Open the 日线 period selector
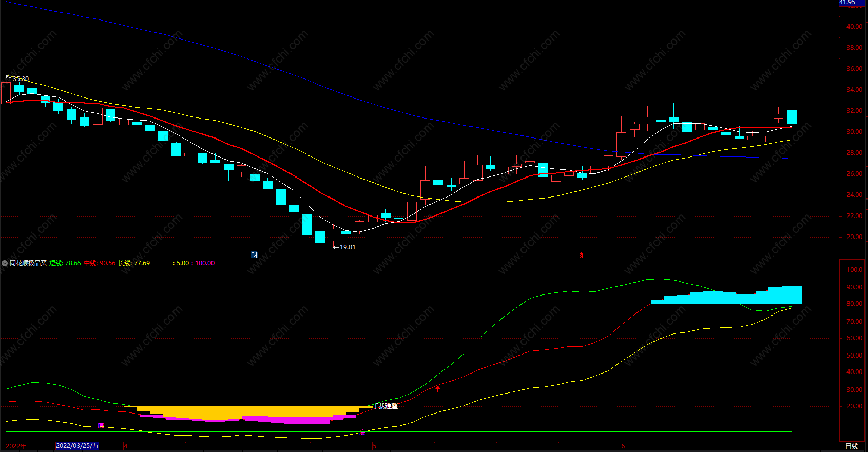The image size is (868, 452). point(852,446)
